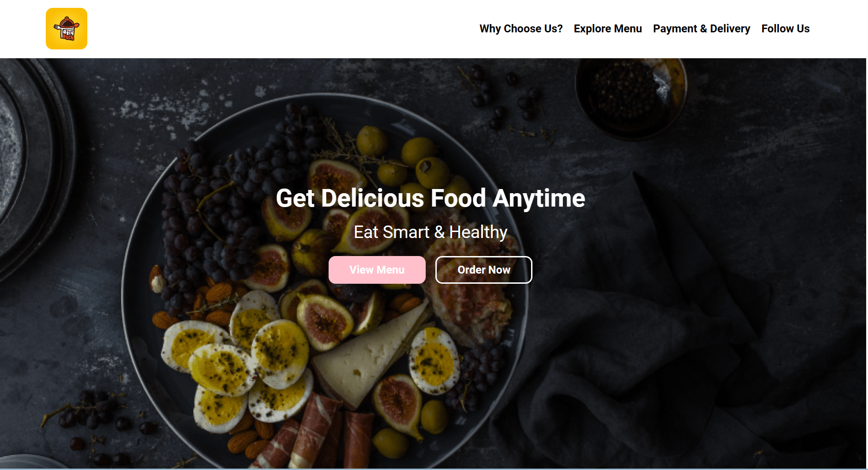Image resolution: width=868 pixels, height=470 pixels.
Task: Click the pink View Menu button
Action: tap(377, 270)
